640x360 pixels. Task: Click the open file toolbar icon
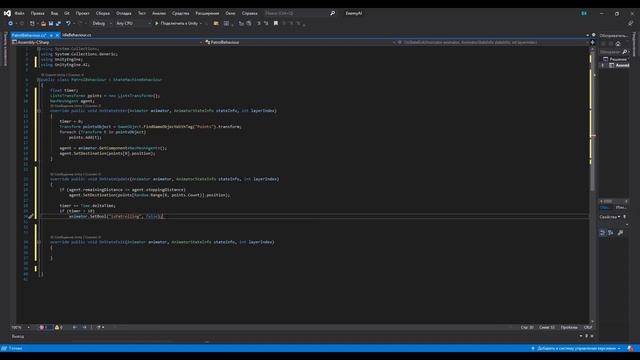pyautogui.click(x=43, y=24)
